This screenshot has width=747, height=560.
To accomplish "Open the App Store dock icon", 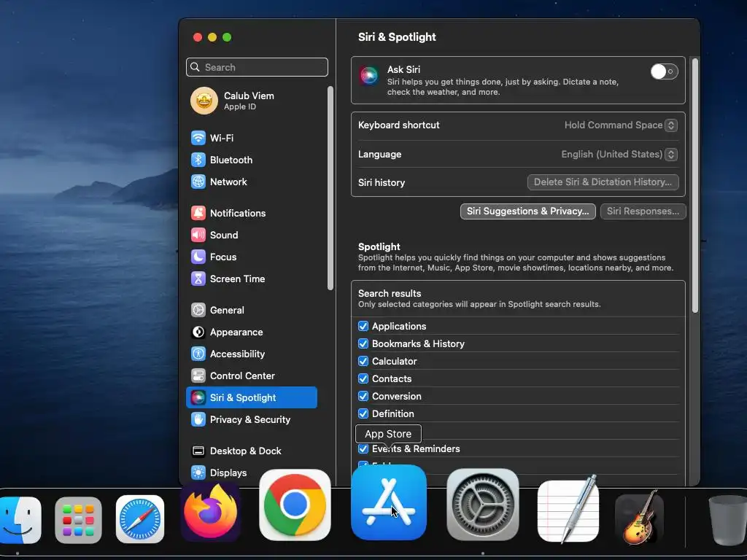I will pos(389,502).
